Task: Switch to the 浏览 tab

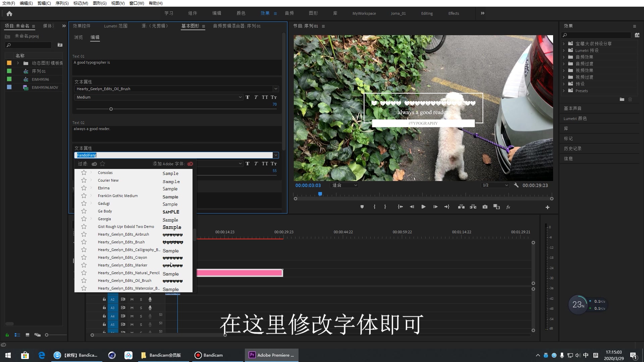Action: click(78, 37)
